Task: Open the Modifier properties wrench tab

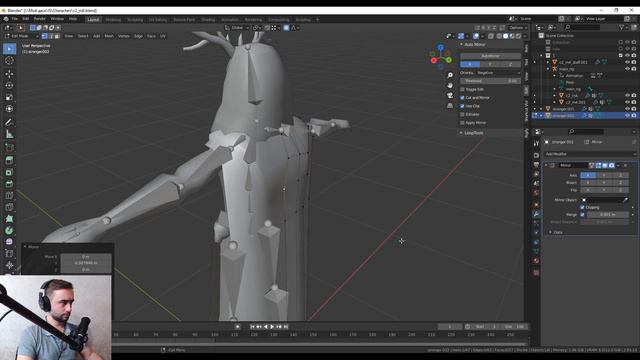Action: click(536, 214)
